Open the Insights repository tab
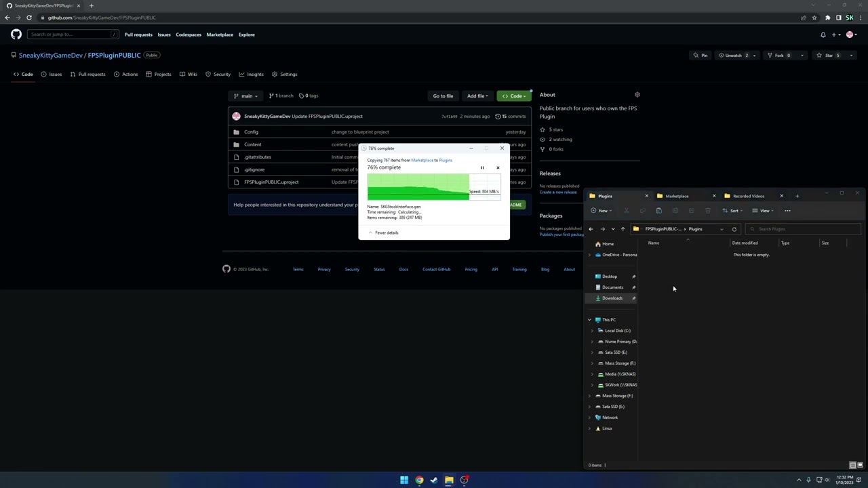Image resolution: width=868 pixels, height=488 pixels. click(251, 75)
